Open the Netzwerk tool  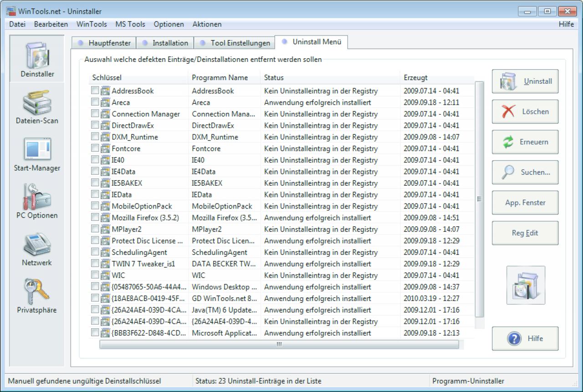tap(37, 249)
